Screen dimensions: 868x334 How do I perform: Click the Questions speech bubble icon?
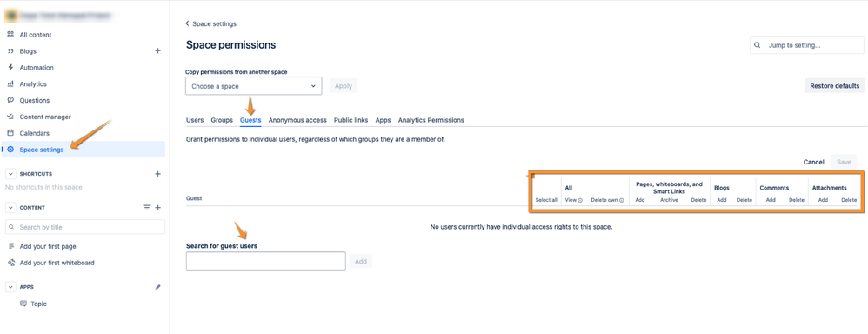click(10, 100)
